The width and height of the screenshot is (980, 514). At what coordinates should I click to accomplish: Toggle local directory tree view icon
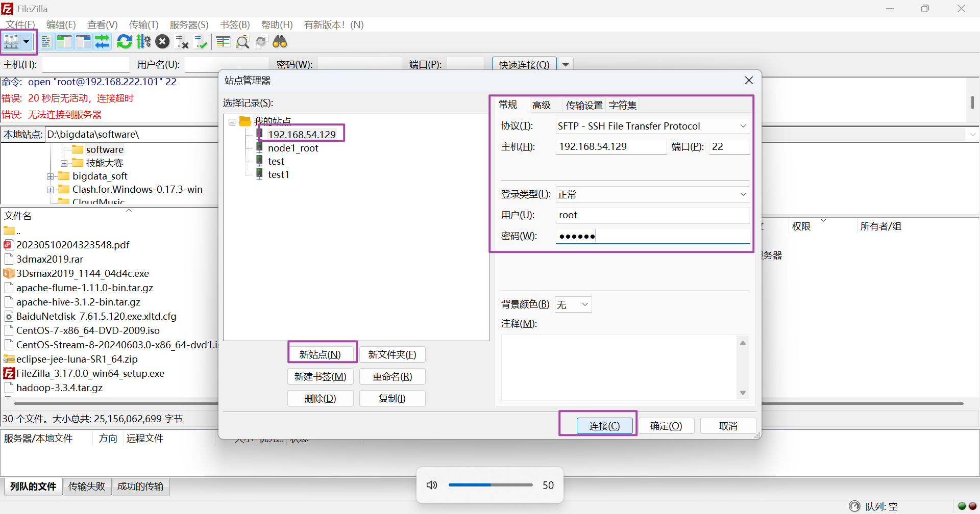click(65, 42)
